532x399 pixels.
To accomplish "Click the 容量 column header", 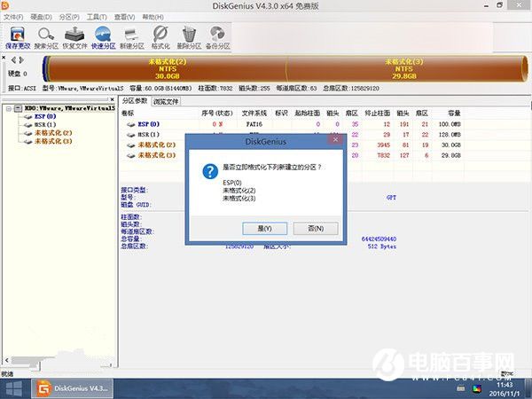I will coord(454,113).
